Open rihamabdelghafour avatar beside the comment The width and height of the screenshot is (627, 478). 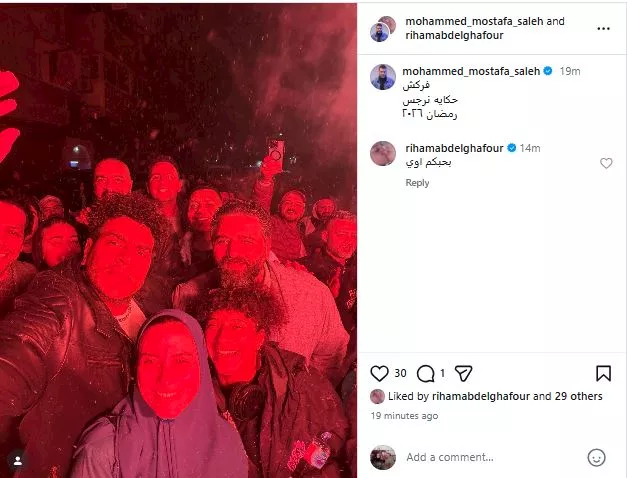click(383, 153)
